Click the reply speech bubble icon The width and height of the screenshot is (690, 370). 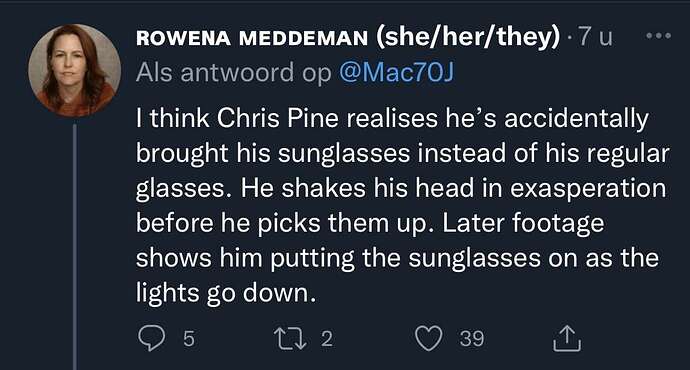(152, 338)
